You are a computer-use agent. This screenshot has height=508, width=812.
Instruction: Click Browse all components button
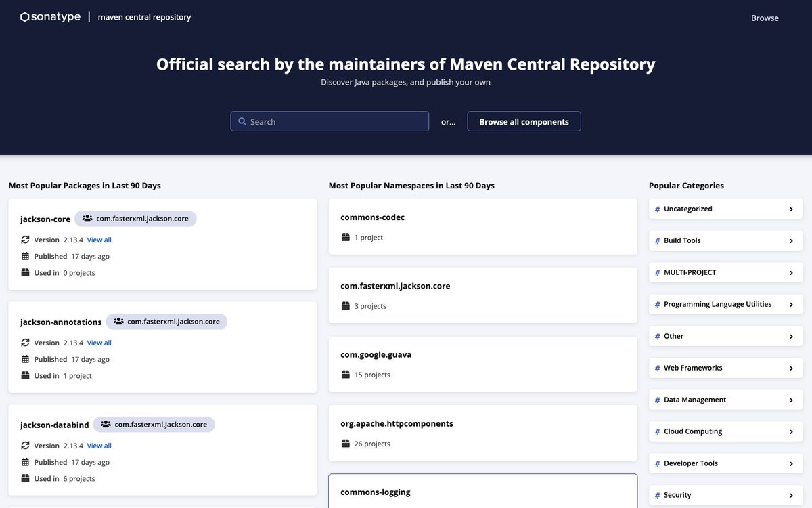[524, 121]
